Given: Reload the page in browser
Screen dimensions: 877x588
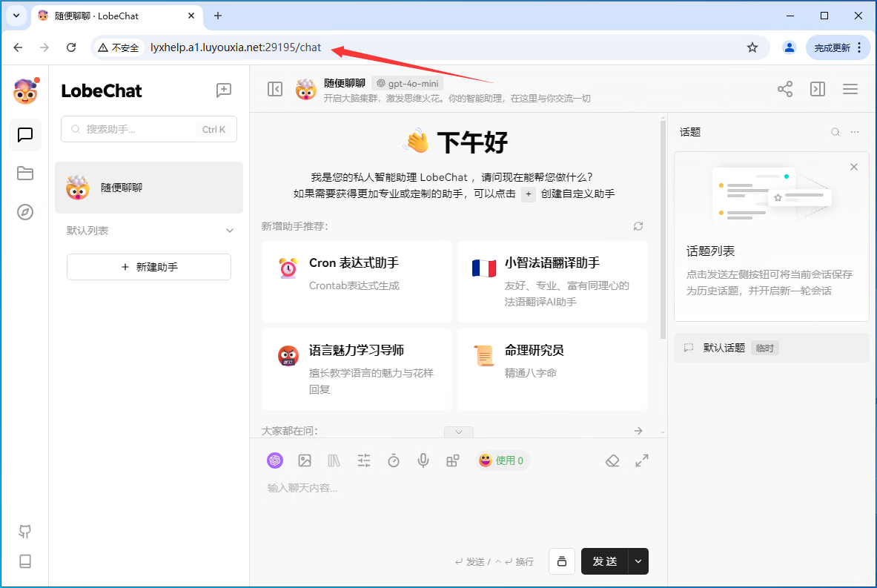Looking at the screenshot, I should click(71, 47).
